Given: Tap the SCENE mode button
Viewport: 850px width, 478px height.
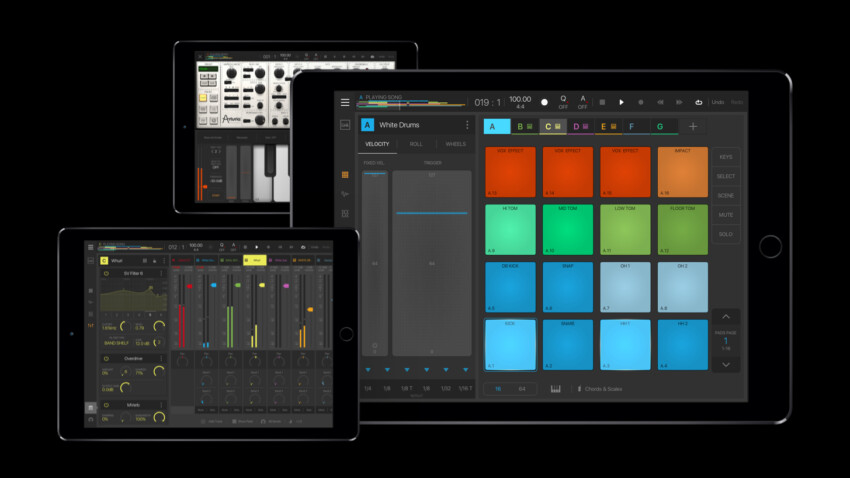Looking at the screenshot, I should click(x=726, y=196).
